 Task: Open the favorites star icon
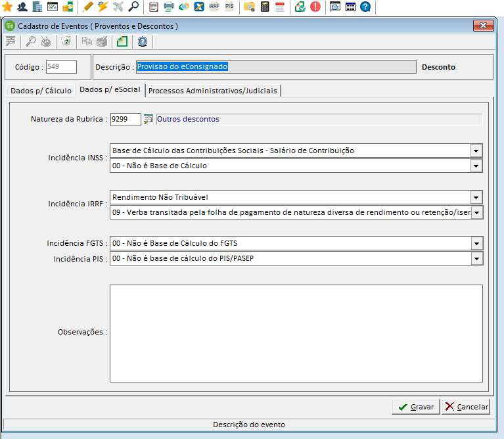coord(7,7)
